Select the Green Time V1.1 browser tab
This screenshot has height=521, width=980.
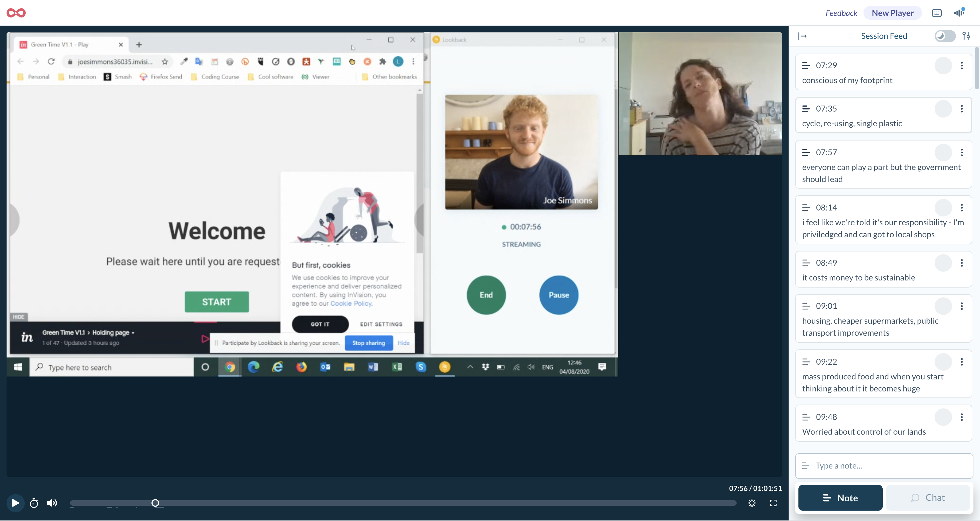tap(71, 45)
